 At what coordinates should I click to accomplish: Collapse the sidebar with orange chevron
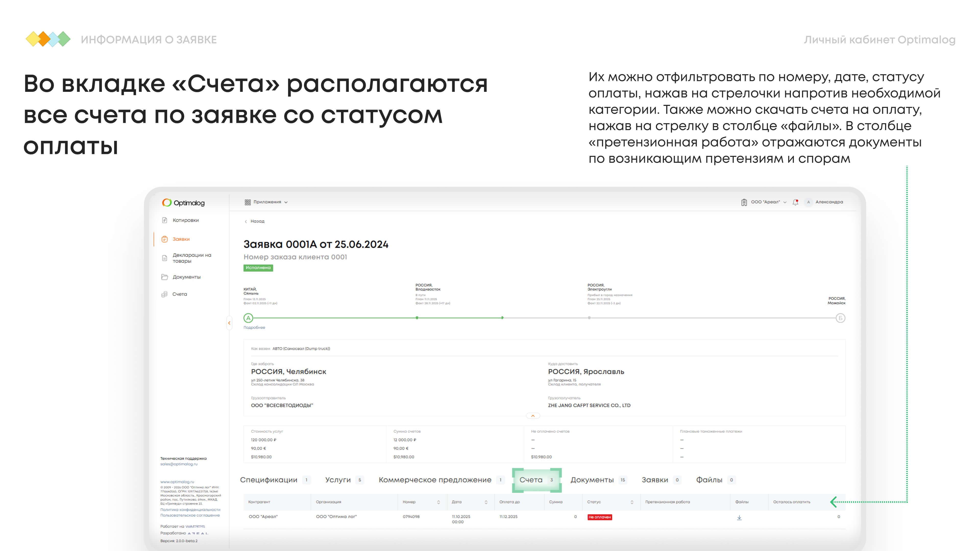click(x=229, y=323)
